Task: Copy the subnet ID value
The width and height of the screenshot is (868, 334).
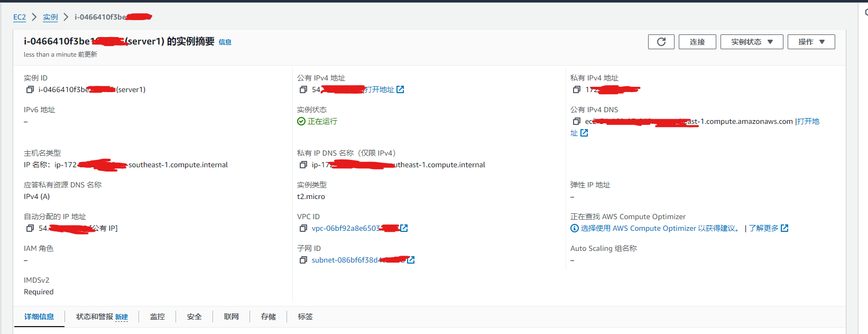Action: pos(303,260)
